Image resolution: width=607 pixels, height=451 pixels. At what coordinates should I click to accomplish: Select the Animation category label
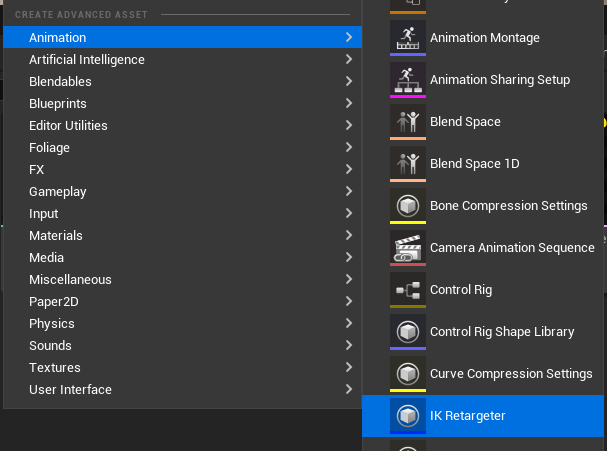(58, 38)
